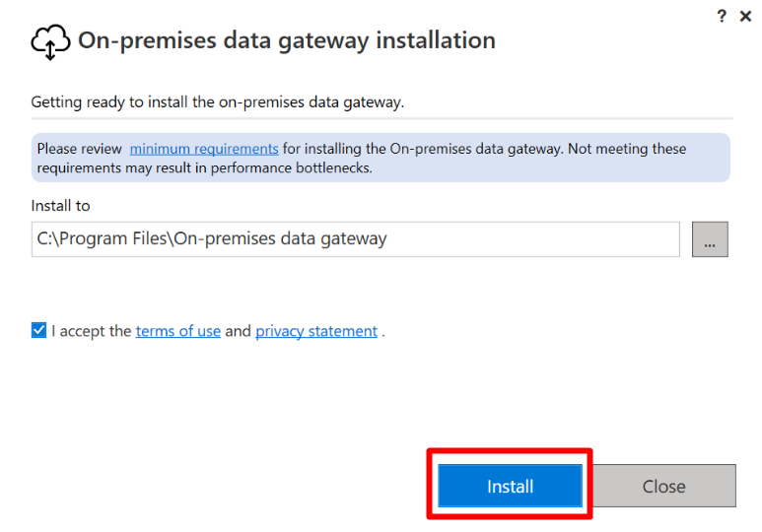Image resolution: width=762 pixels, height=532 pixels.
Task: Browse for install folder with ellipsis button
Action: coord(710,239)
